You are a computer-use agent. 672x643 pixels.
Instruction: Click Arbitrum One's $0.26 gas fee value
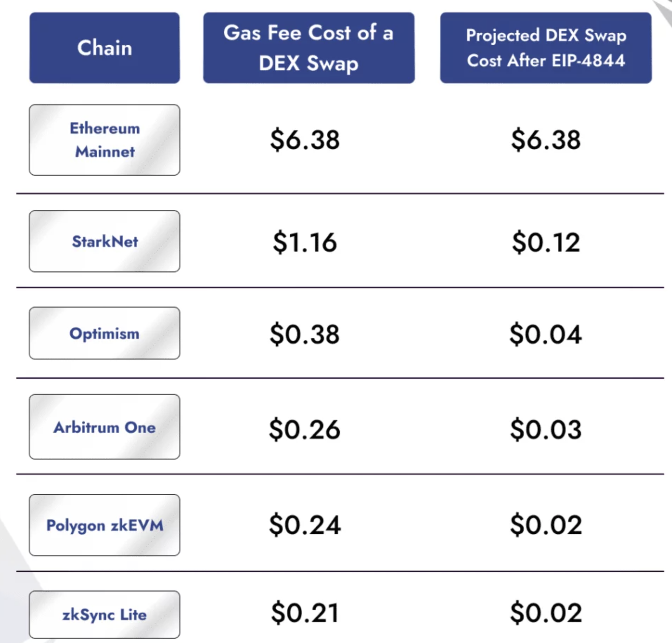tap(305, 429)
